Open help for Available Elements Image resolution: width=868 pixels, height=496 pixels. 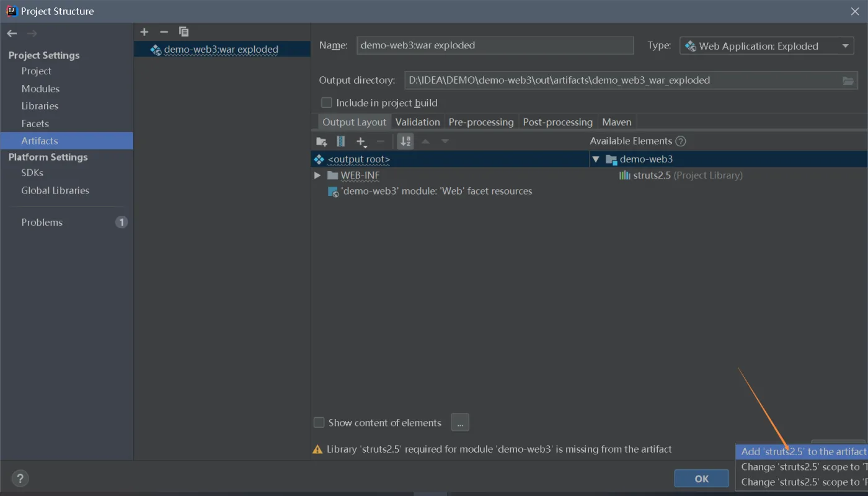[x=681, y=141]
